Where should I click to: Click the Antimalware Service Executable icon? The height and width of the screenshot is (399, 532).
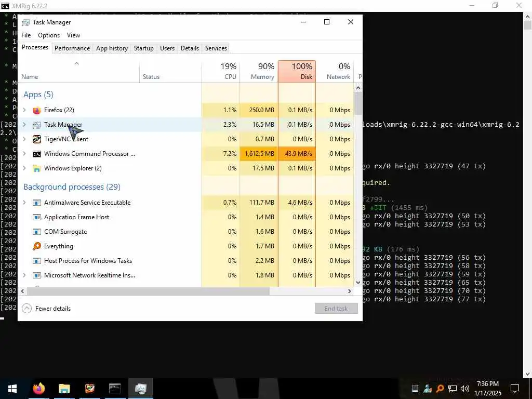pos(37,203)
